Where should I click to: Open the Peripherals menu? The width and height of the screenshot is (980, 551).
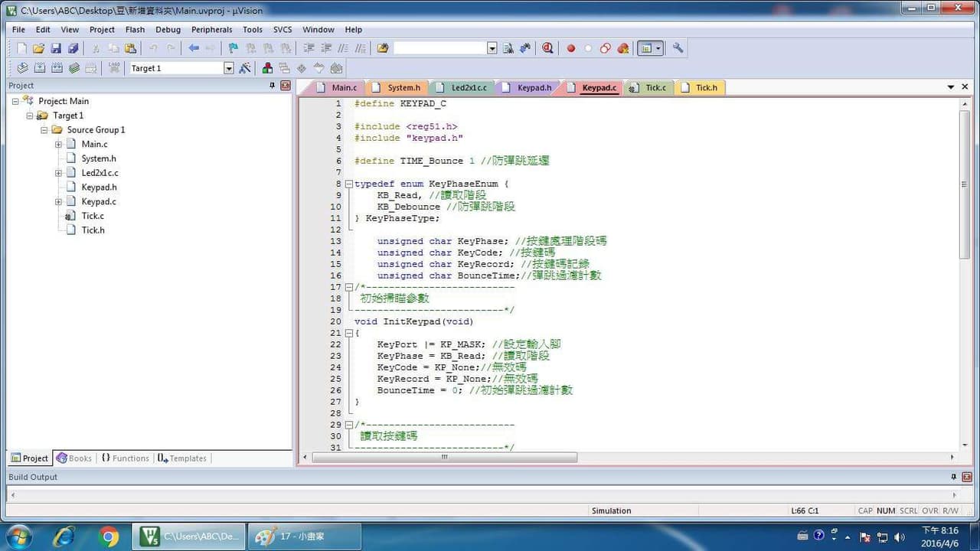click(x=212, y=30)
